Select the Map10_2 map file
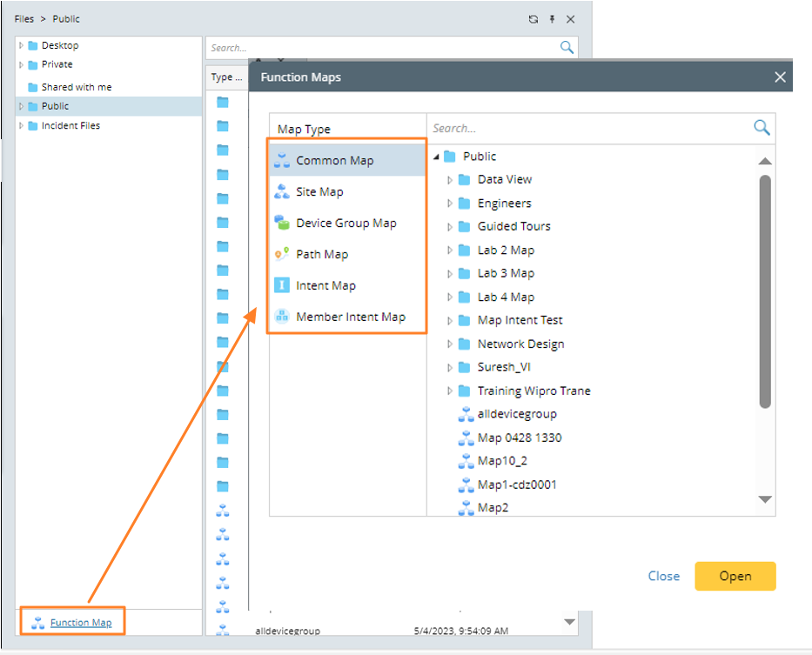812x655 pixels. point(502,461)
